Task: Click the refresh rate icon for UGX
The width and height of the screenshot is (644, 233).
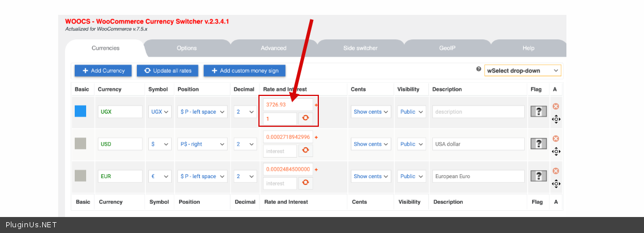Action: (x=306, y=118)
